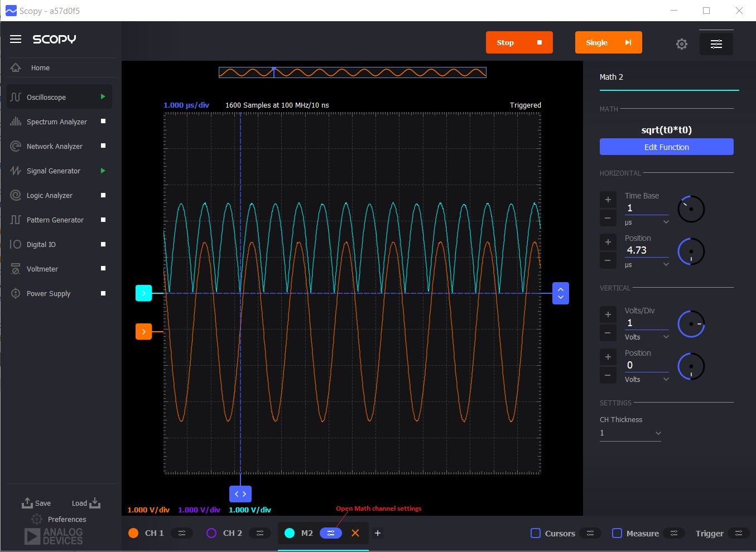Delete the M2 math channel
Screen dimensions: 756x552
coord(355,533)
